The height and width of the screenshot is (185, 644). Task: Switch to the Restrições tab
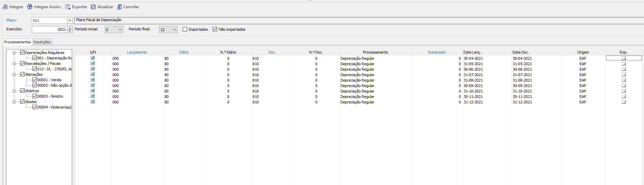pos(42,42)
